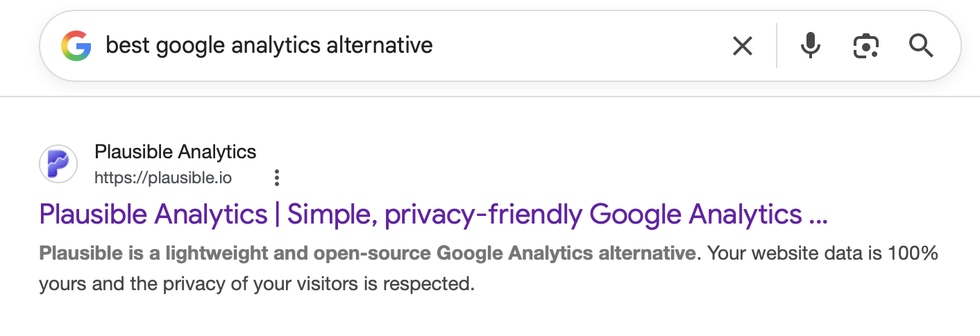The image size is (980, 336).
Task: Click the https://plausible.io URL
Action: [x=163, y=178]
